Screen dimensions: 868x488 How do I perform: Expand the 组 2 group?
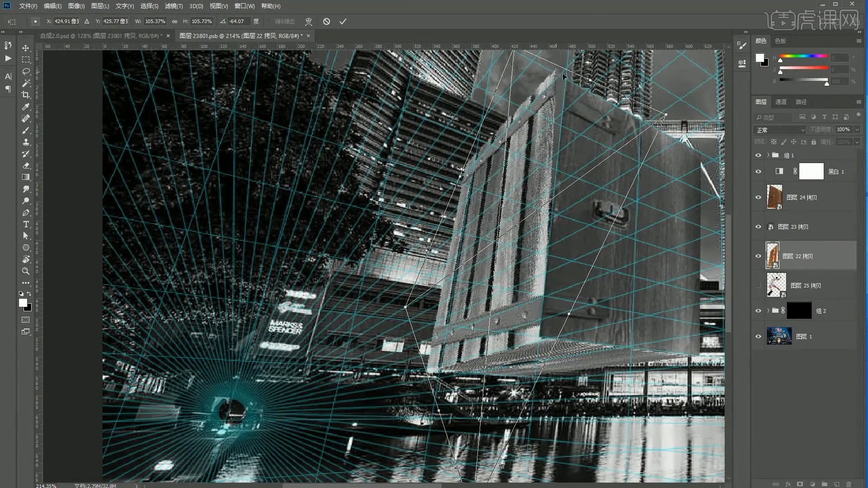click(768, 310)
